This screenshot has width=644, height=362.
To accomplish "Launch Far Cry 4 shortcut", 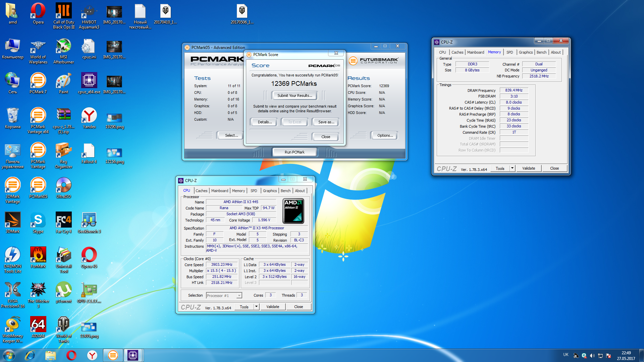I will coord(63,223).
